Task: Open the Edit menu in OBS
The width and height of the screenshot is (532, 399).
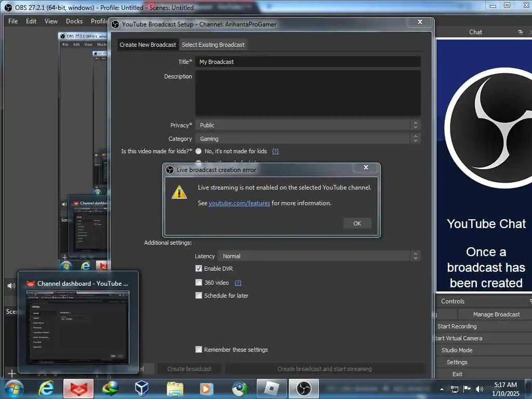Action: [31, 21]
